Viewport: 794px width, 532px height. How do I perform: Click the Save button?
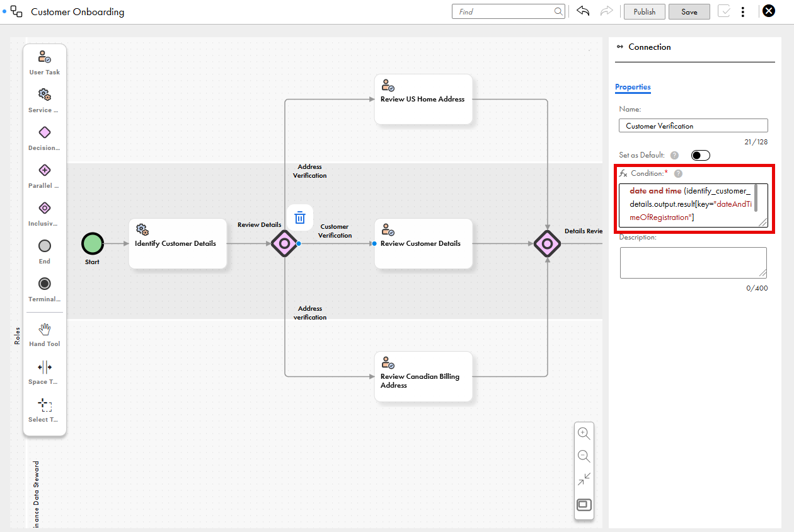689,11
